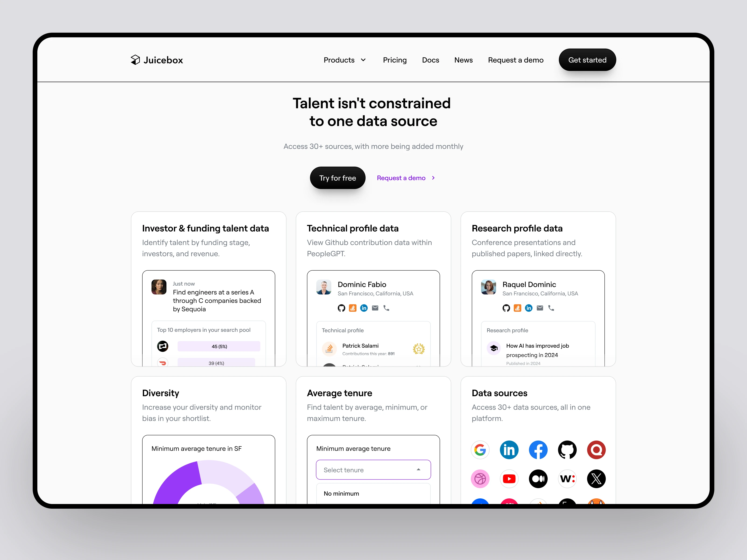Open the Select tenure dropdown
Viewport: 747px width, 560px height.
(x=373, y=469)
